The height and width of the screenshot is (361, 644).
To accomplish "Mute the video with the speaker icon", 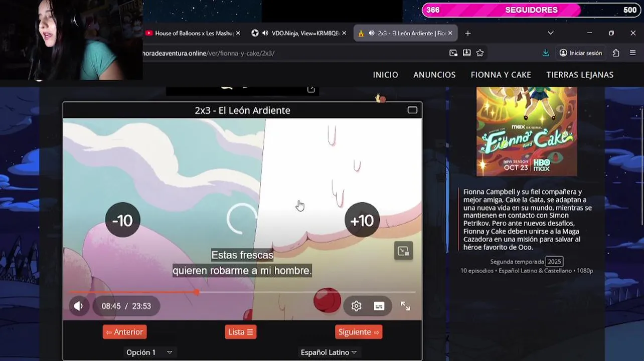I will [x=78, y=306].
